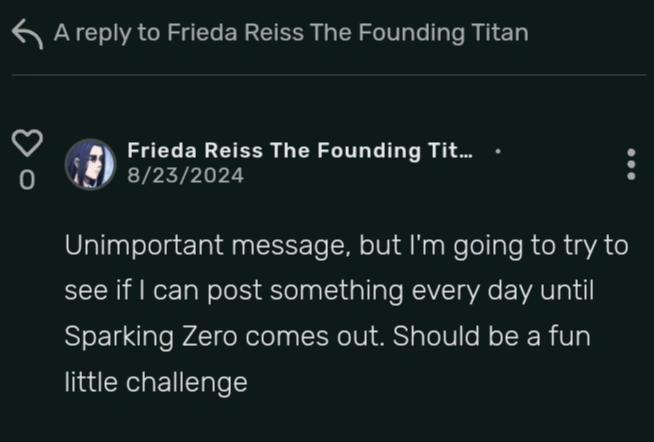Like the post with the heart icon
This screenshot has height=442, width=654.
pos(27,143)
